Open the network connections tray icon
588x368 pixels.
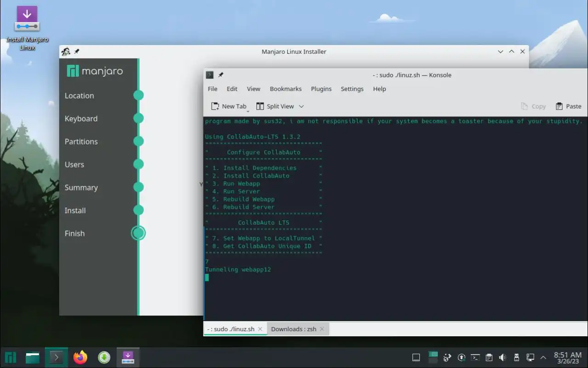(x=530, y=357)
